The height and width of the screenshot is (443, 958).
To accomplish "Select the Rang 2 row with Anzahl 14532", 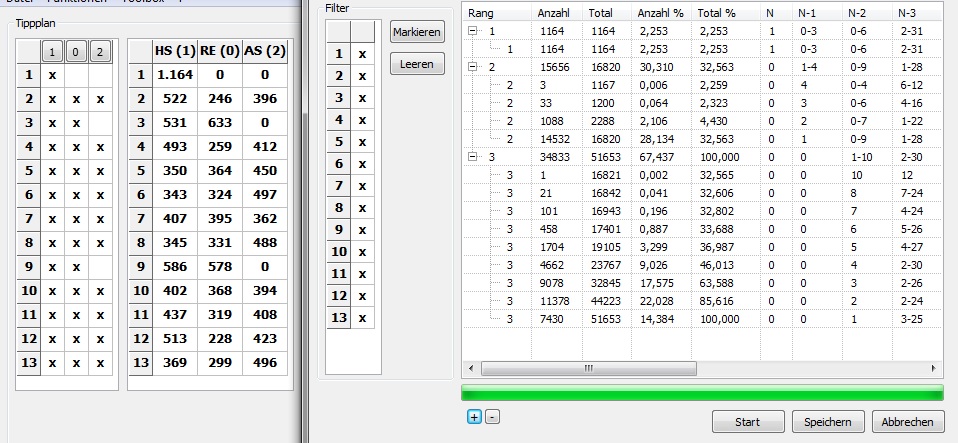I will coord(703,139).
